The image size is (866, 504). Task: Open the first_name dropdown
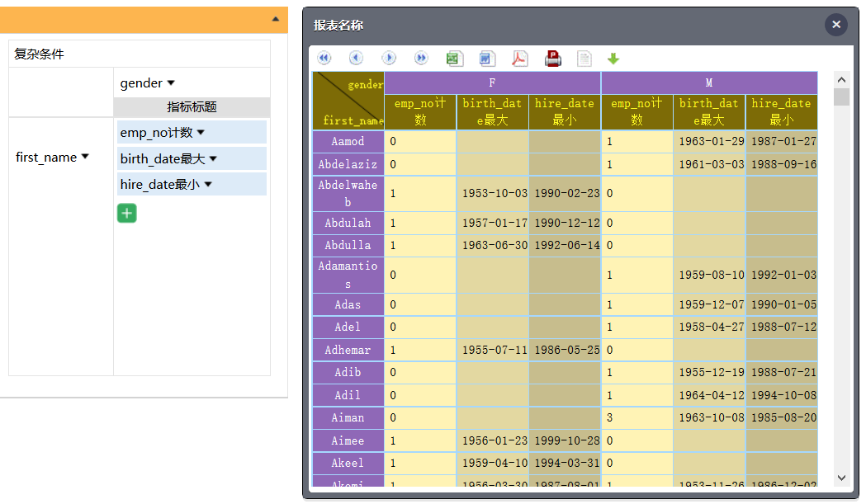pyautogui.click(x=85, y=158)
